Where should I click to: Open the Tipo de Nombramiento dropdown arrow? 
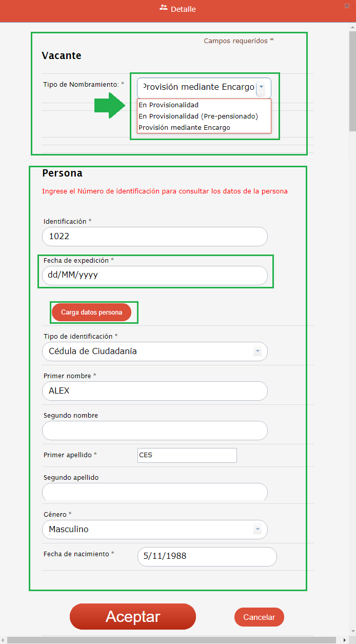tap(262, 87)
